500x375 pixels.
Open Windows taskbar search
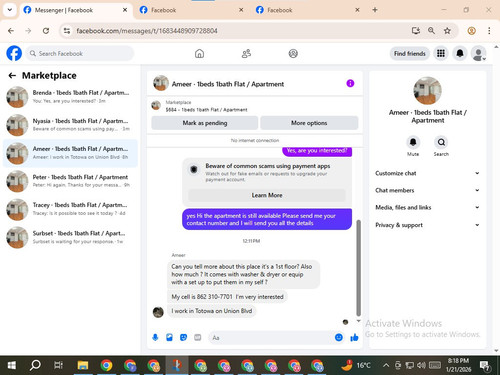click(35, 366)
